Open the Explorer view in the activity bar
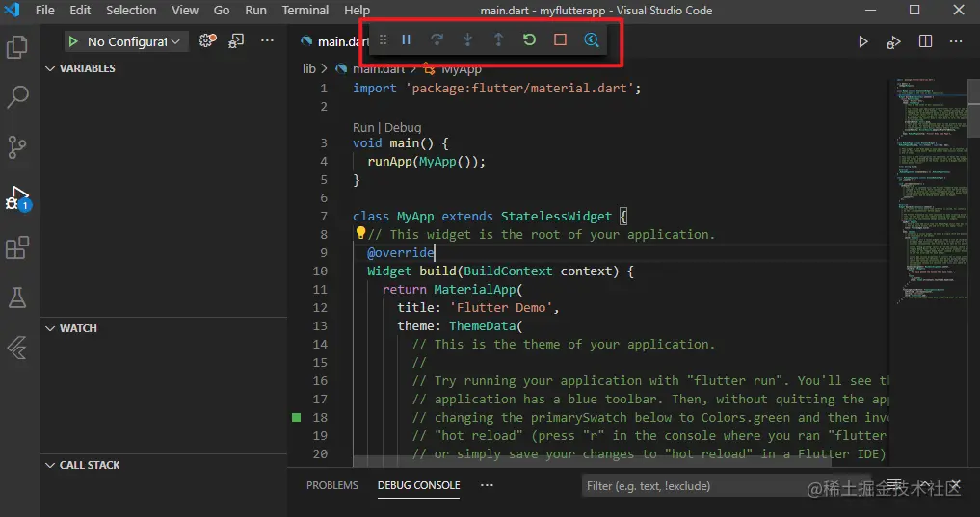 tap(17, 47)
